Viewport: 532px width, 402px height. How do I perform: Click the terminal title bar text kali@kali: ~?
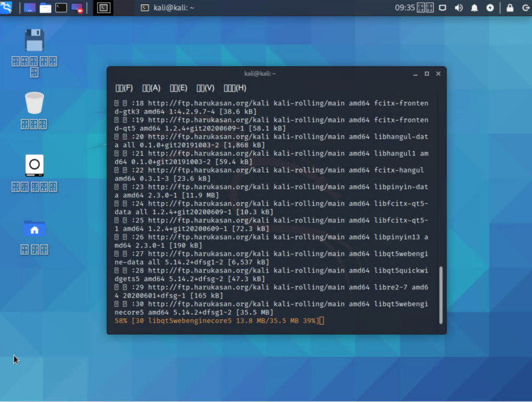(x=260, y=74)
